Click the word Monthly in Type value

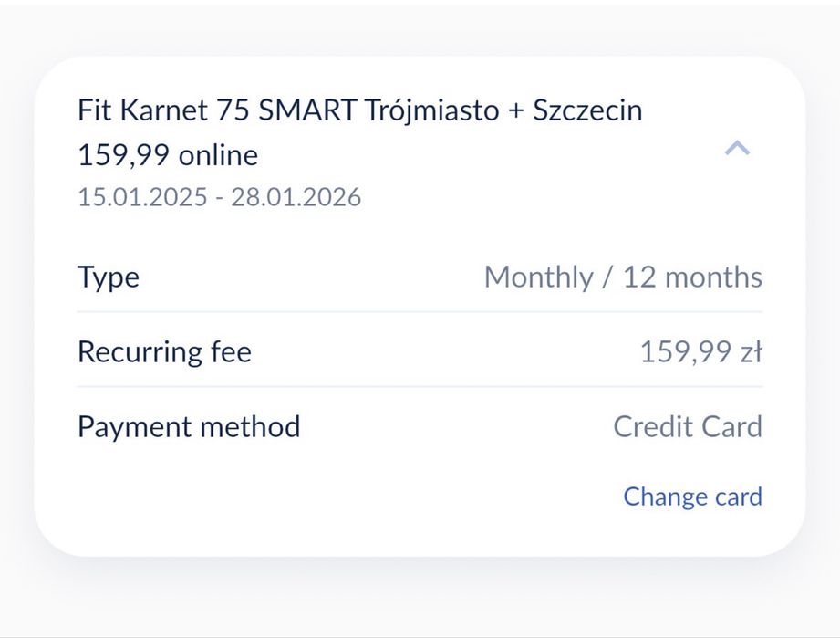(x=538, y=277)
